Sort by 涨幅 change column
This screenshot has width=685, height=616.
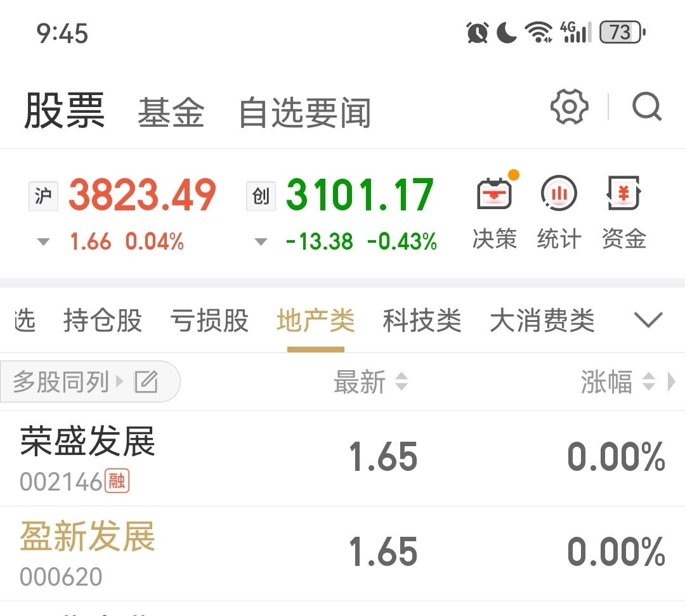tap(617, 382)
